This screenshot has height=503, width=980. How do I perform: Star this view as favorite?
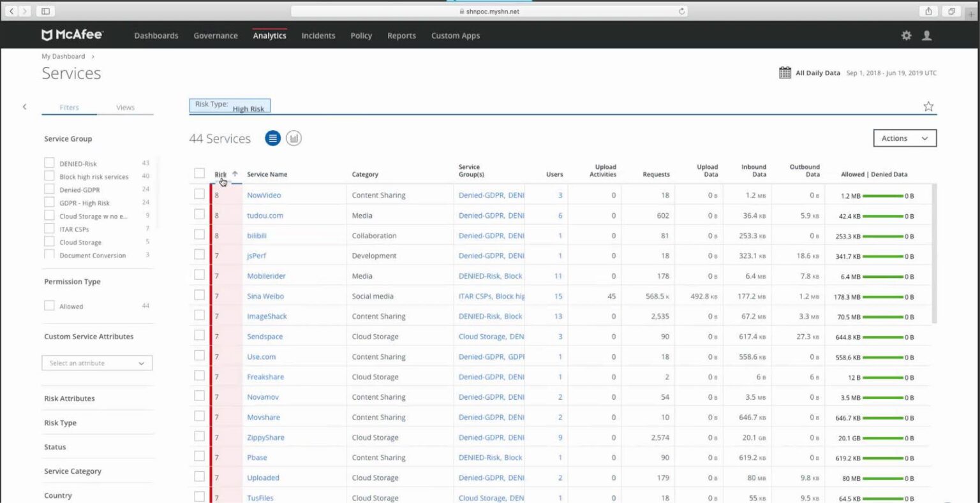(x=928, y=106)
